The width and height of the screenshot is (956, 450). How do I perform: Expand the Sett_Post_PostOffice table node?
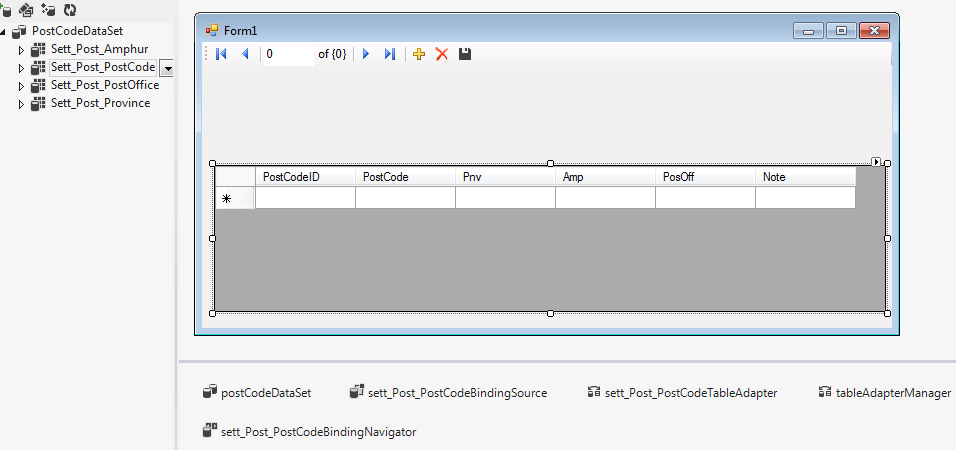pos(21,86)
